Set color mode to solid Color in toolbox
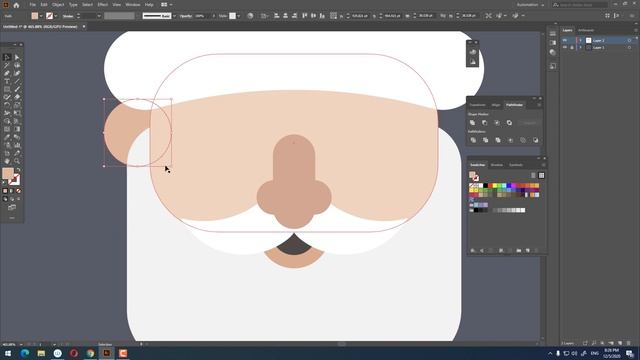 point(5,191)
